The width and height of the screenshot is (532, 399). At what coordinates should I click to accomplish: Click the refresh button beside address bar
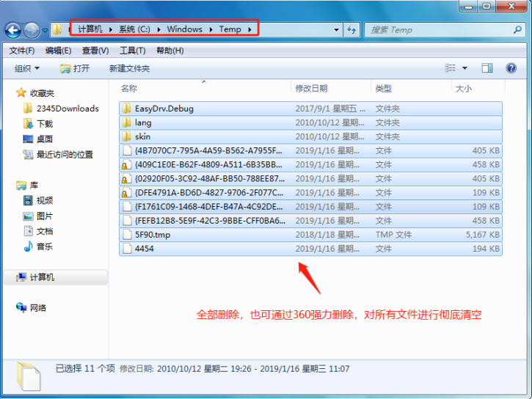click(351, 30)
